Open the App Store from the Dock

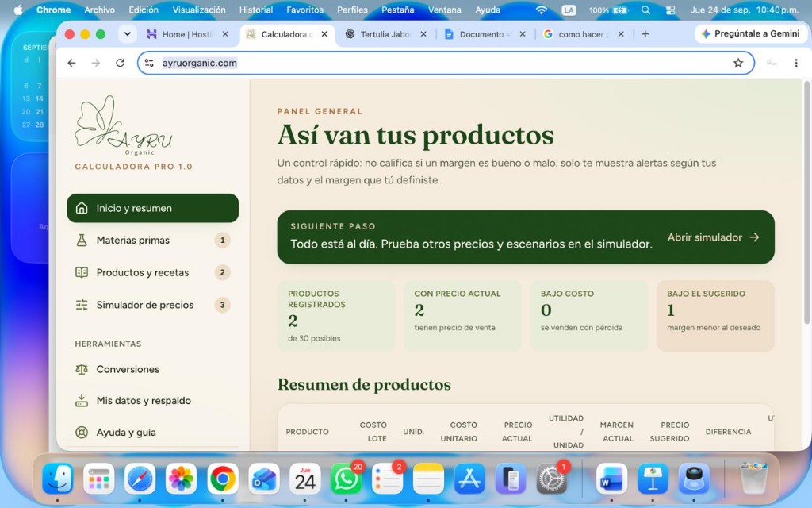(469, 479)
